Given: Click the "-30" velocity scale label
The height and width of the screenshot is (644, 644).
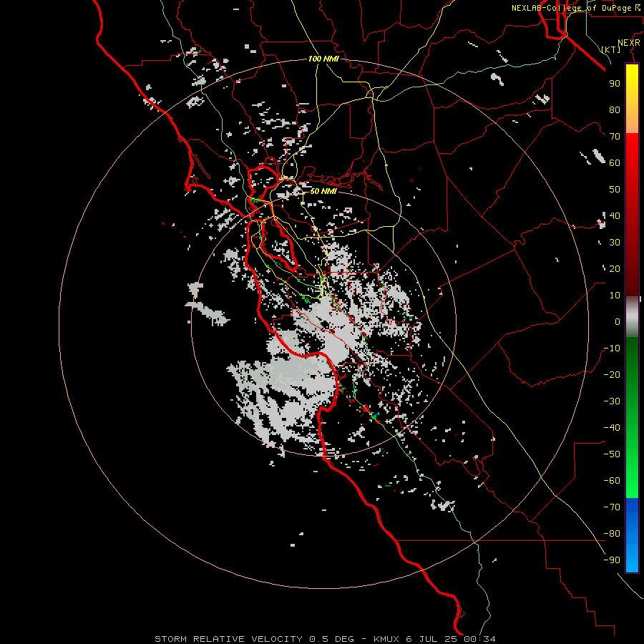Looking at the screenshot, I should click(x=612, y=401).
